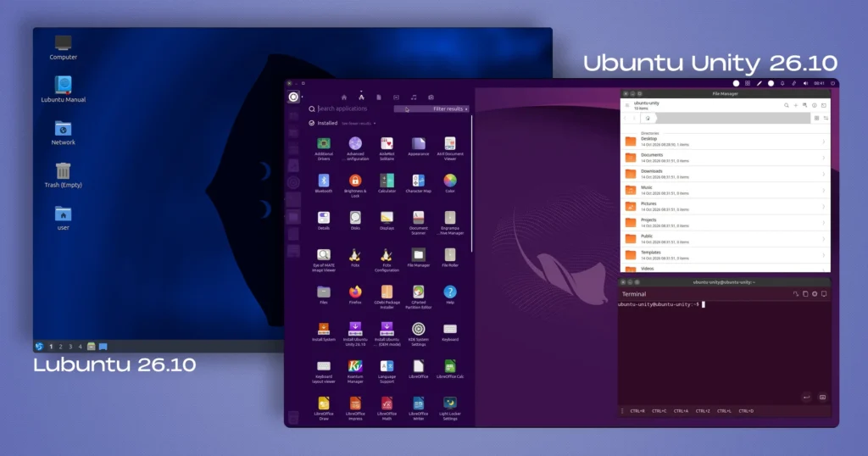Click the Search applications field
868x456 pixels.
click(350, 109)
